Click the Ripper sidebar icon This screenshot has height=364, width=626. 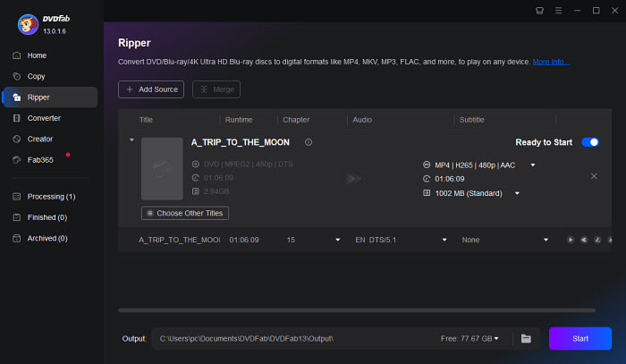pyautogui.click(x=16, y=97)
